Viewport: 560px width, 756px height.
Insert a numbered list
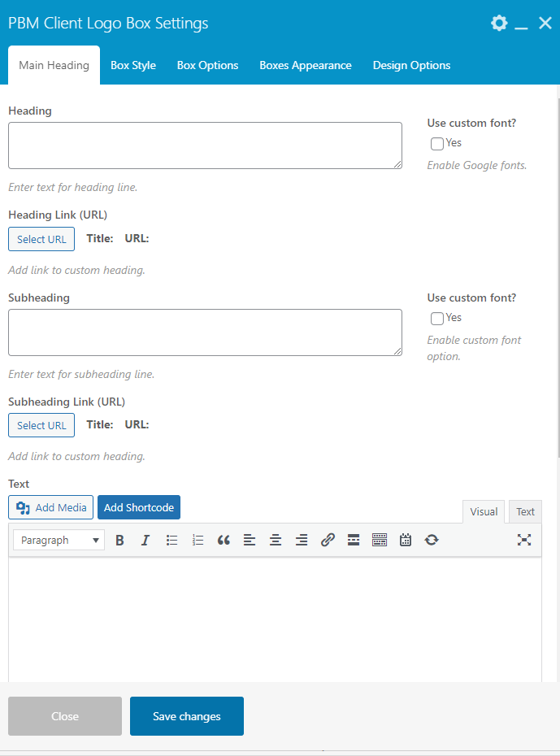198,540
